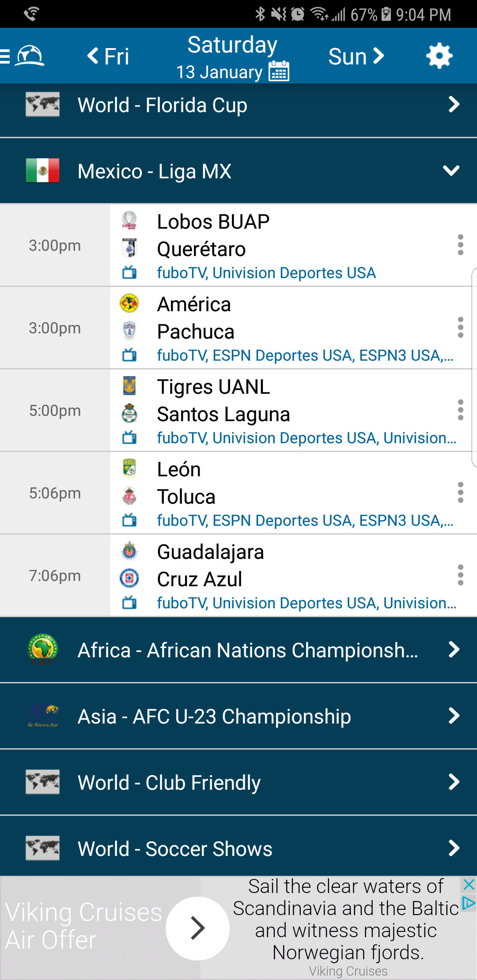
Task: Tap the Viking Cruises ad arrow button
Action: click(197, 928)
